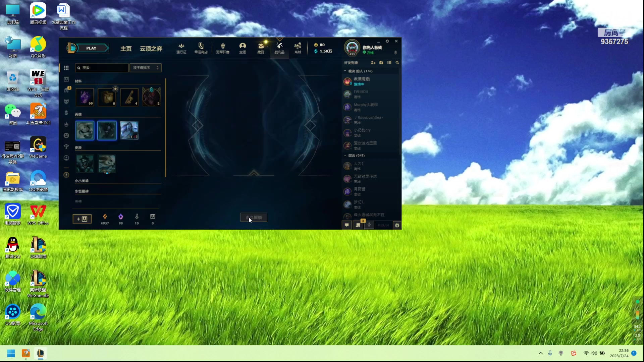The height and width of the screenshot is (362, 644).
Task: Select the skin mask filter icon
Action: pyautogui.click(x=66, y=102)
